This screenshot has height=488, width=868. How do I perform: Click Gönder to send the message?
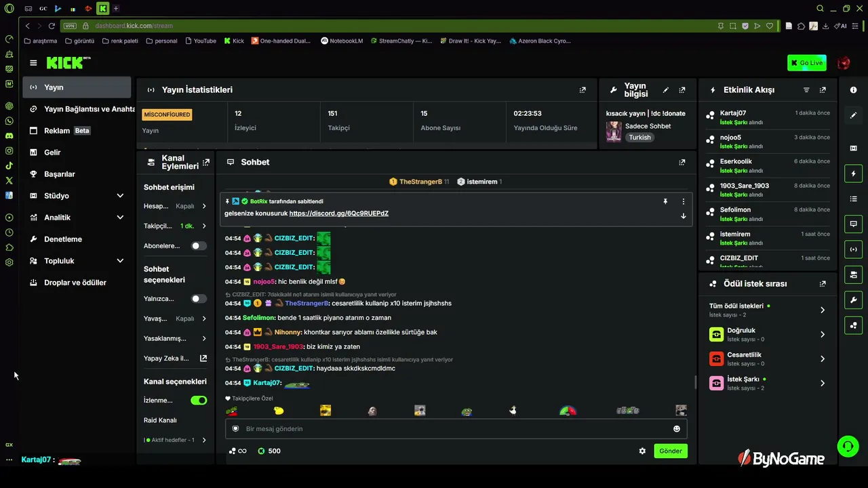point(671,451)
